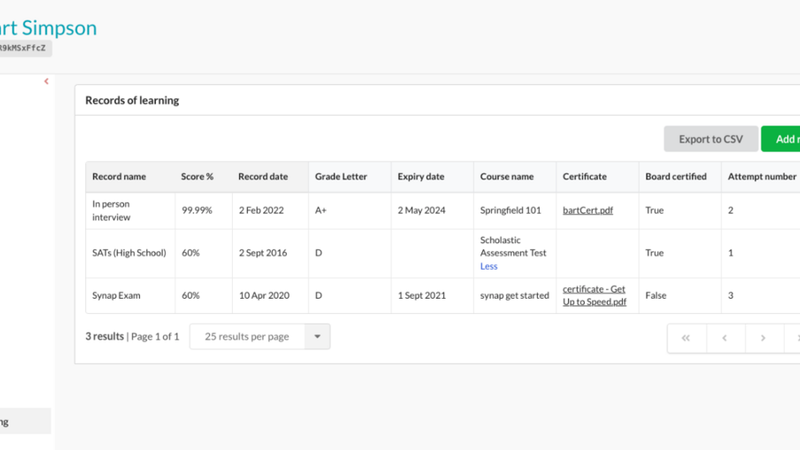Click Springfield 101 course name
Screen dimensions: 800x450
[x=510, y=210]
